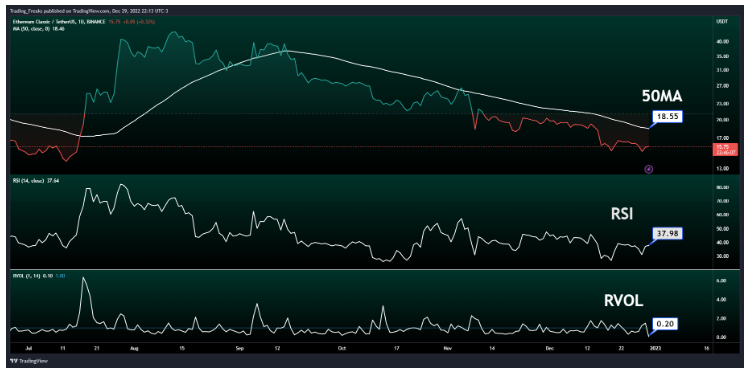Click the purple lightning event icon
Viewport: 747px width, 369px height.
(648, 169)
